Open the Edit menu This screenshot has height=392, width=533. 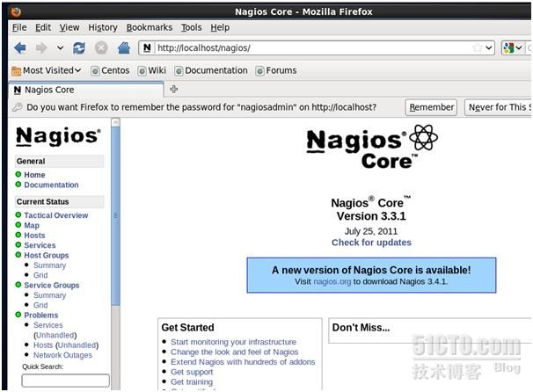coord(43,27)
